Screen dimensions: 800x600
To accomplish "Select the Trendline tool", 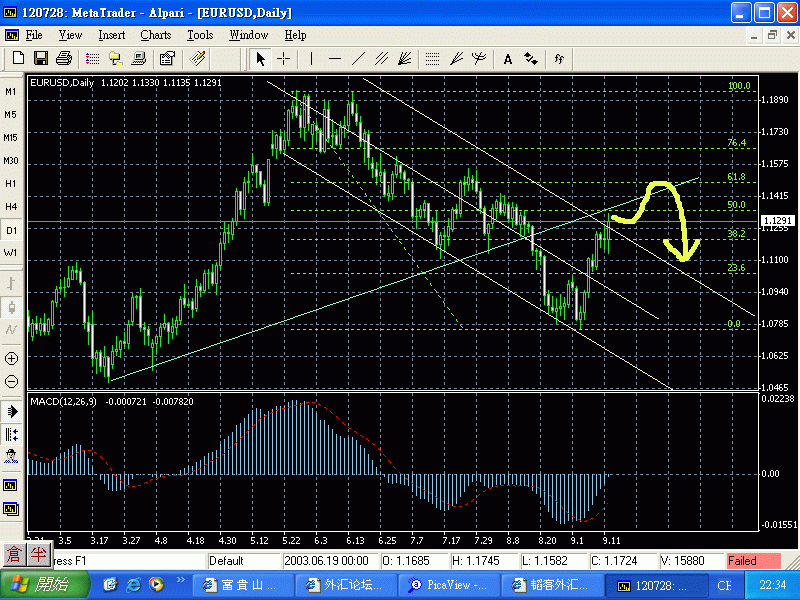I will [358, 59].
